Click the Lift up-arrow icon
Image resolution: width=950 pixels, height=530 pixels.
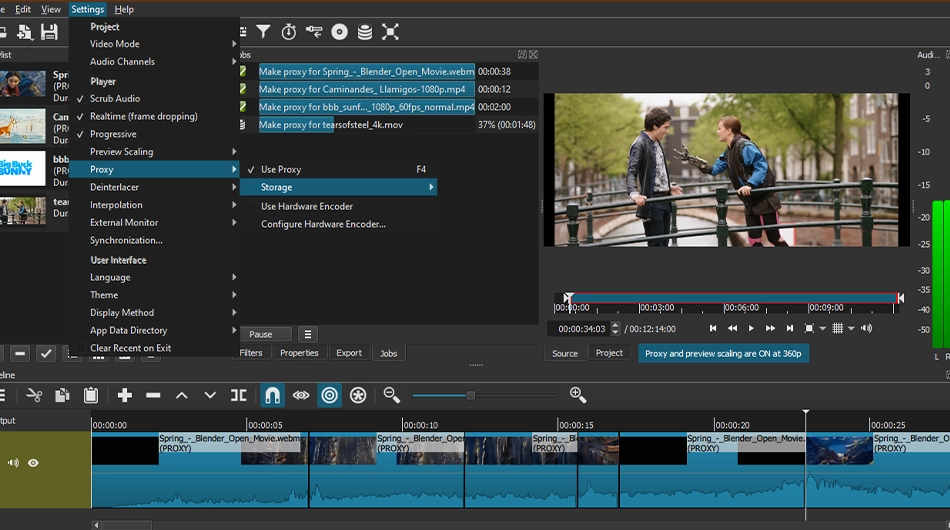click(x=181, y=396)
